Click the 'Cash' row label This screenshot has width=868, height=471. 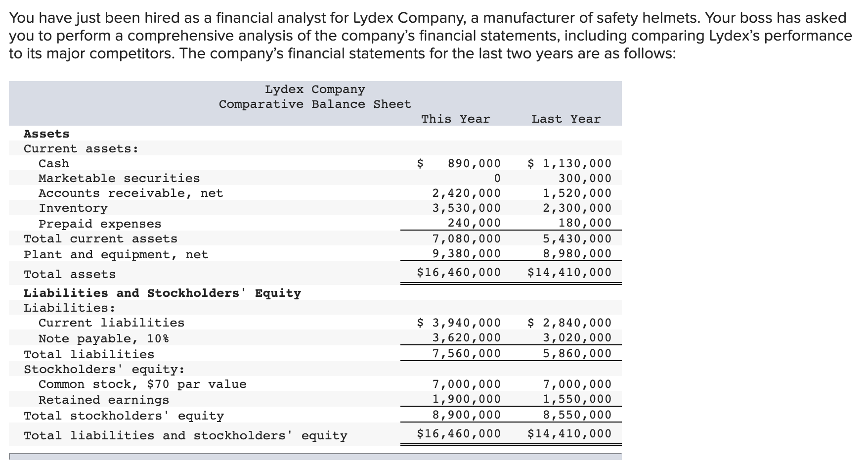54,164
